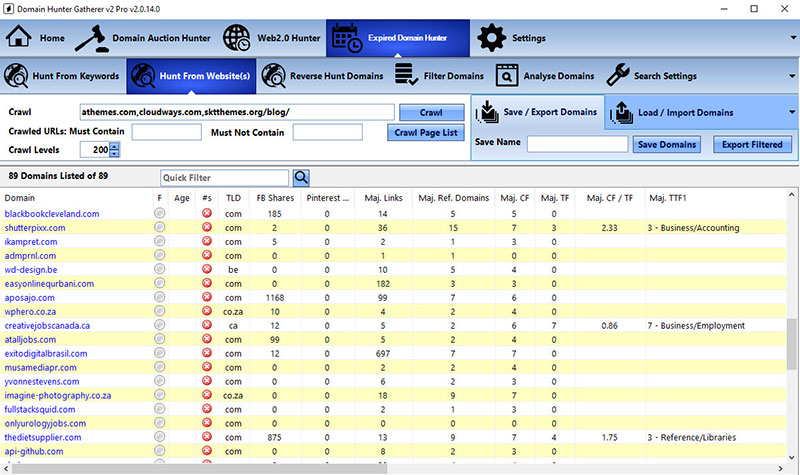
Task: Switch to Hunt From Keywords tab
Action: point(63,75)
